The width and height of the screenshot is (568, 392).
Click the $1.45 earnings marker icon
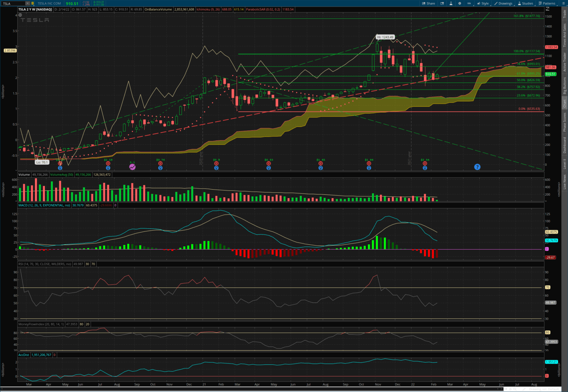(x=321, y=163)
